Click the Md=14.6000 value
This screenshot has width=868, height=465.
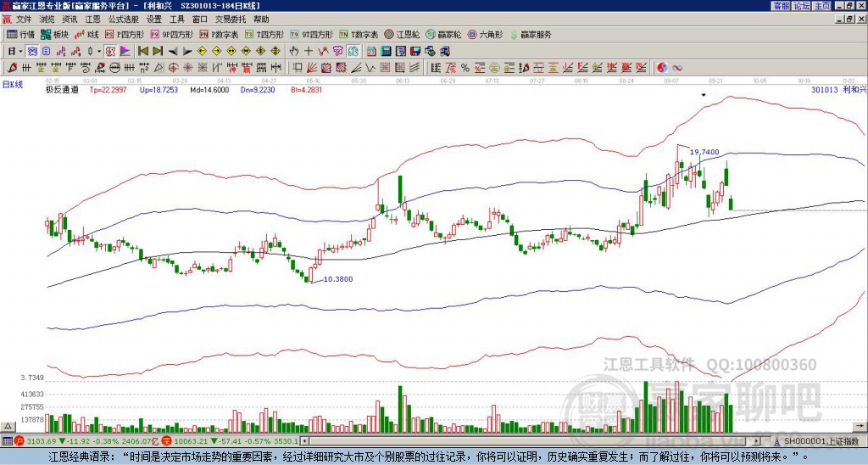click(x=209, y=89)
